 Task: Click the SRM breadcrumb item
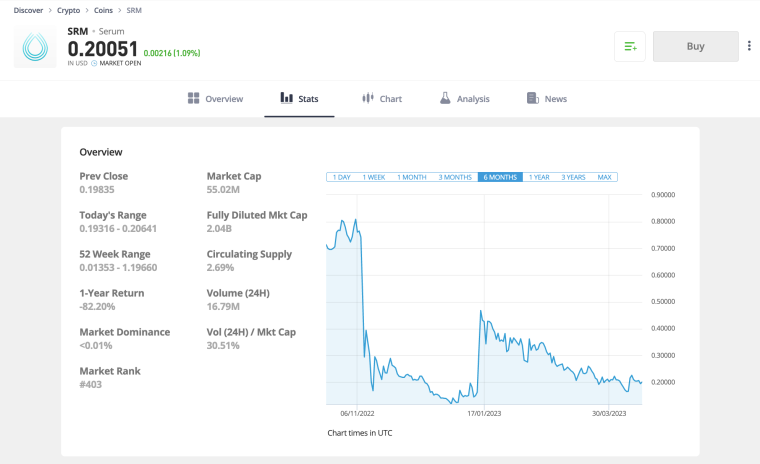[x=134, y=10]
